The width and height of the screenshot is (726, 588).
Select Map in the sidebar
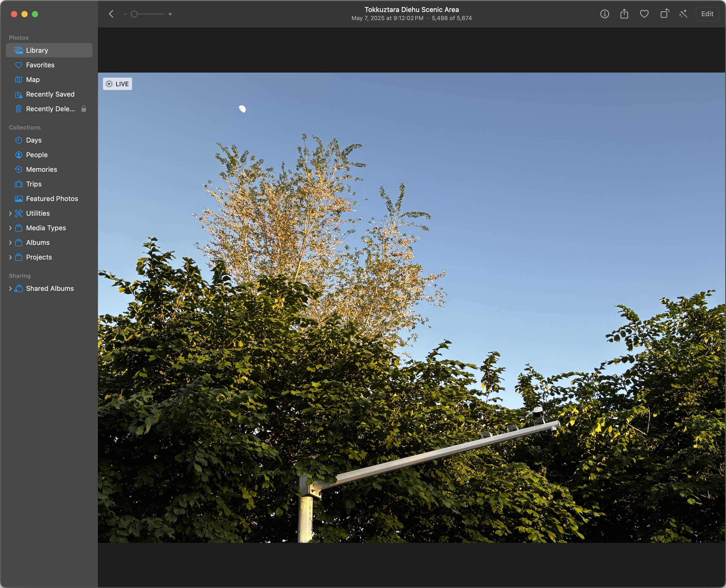click(x=33, y=80)
